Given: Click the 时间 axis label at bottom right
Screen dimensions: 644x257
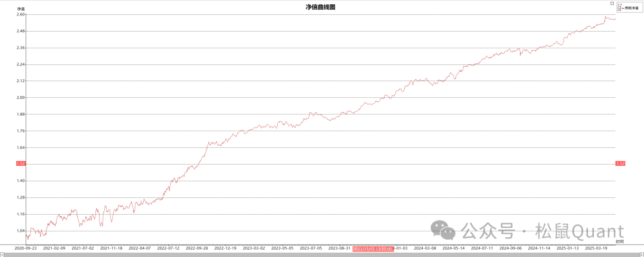Looking at the screenshot, I should 620,241.
